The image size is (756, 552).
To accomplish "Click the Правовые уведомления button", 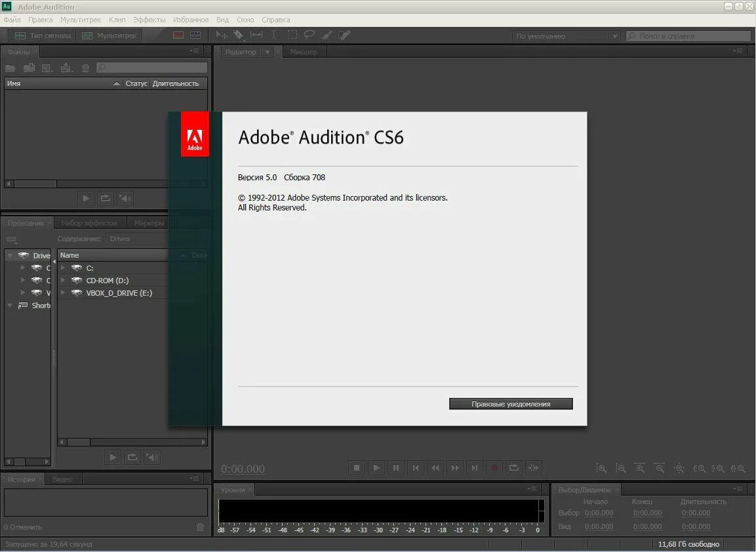I will [x=511, y=404].
